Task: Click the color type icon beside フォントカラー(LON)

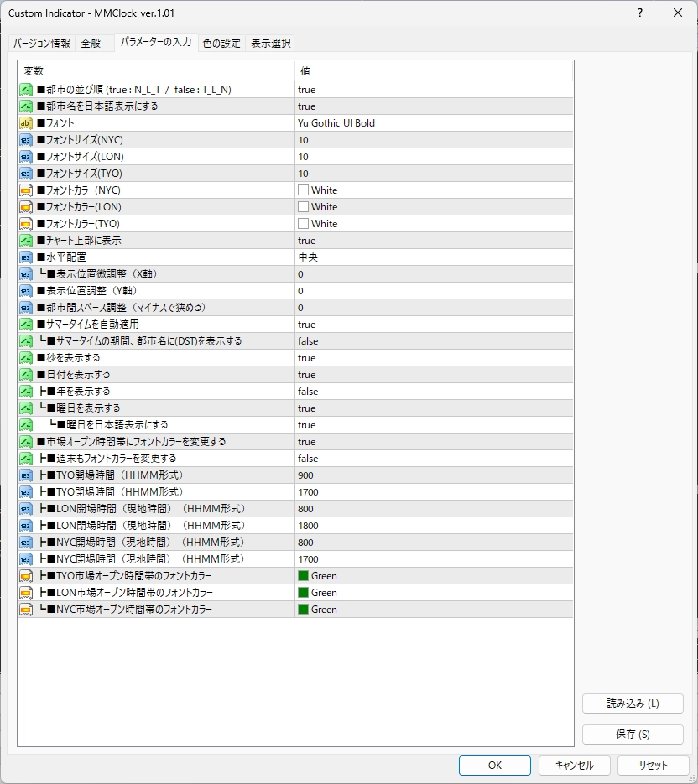Action: click(x=26, y=207)
